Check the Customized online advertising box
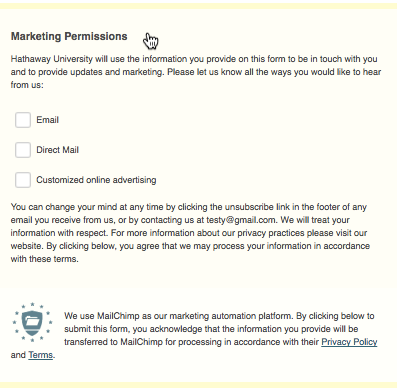This screenshot has width=397, height=390. [23, 180]
